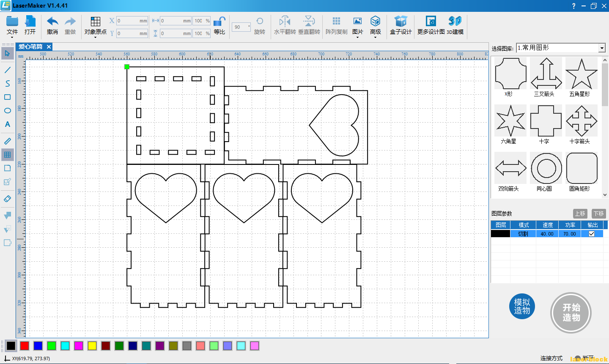Select the cyan color swatch
This screenshot has width=609, height=364.
click(65, 346)
